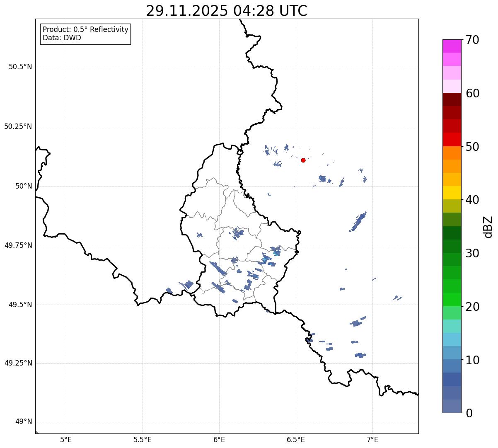
Task: Click the bright green colorbar segment above 20
Action: [x=452, y=299]
